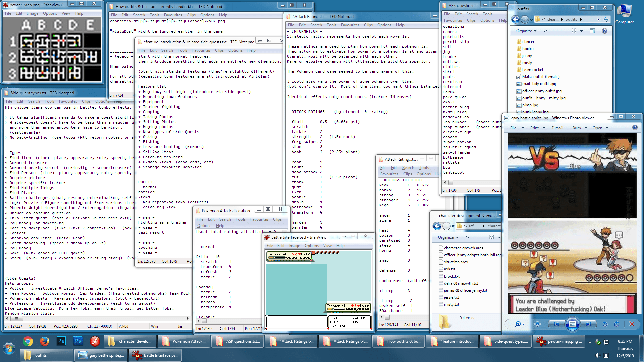Open help in the outfits Explorer window

604,31
